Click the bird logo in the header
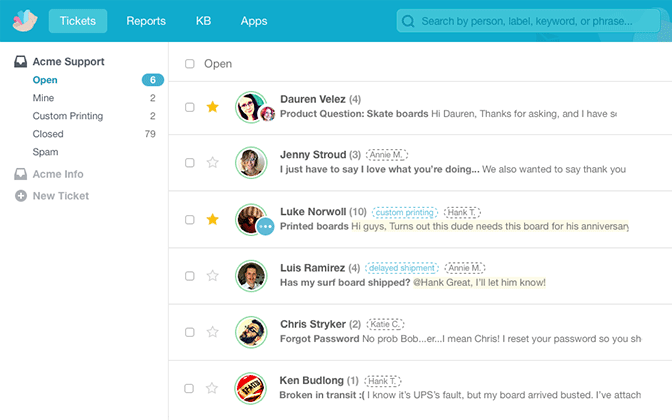Viewport: 672px width, 420px height. (24, 21)
